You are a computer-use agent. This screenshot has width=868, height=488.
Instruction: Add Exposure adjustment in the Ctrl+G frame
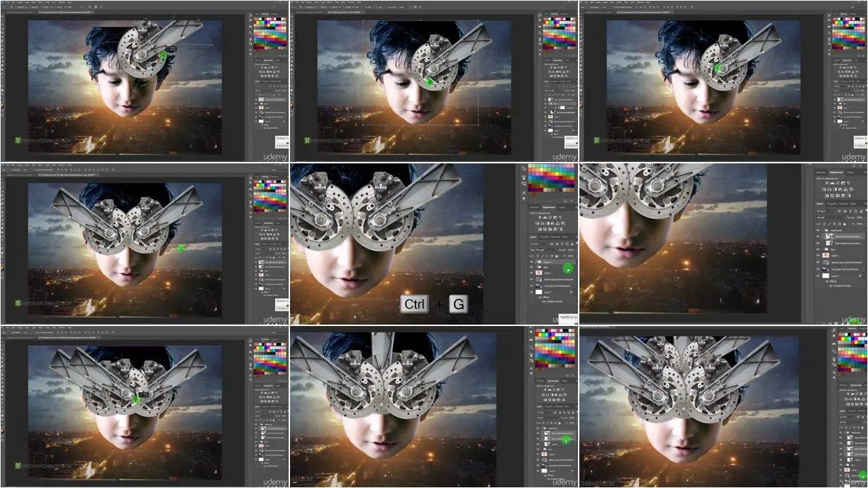[x=555, y=218]
